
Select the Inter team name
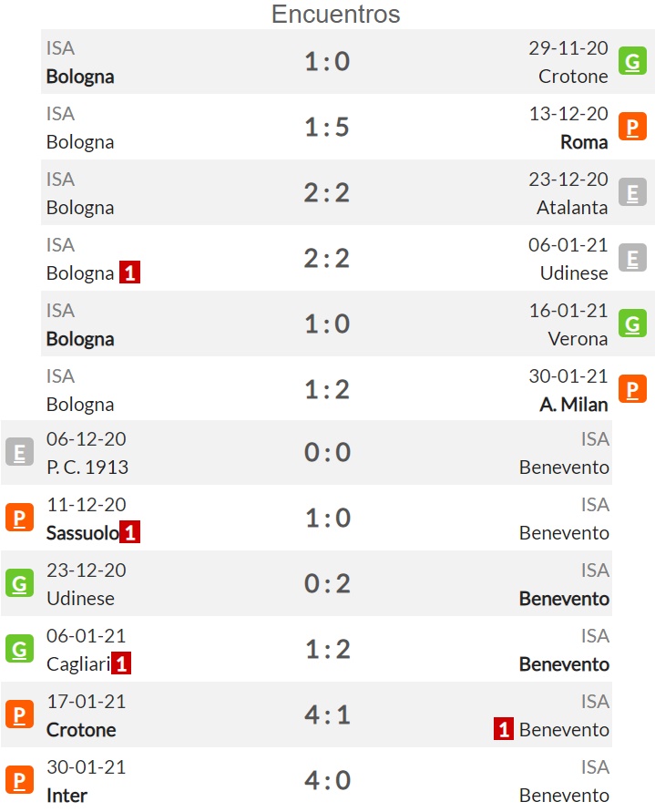67,795
